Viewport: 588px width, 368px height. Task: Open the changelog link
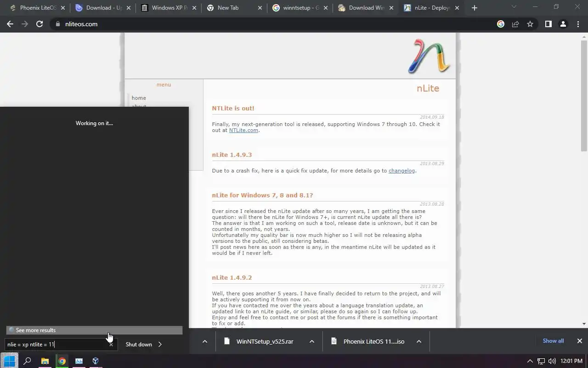(x=401, y=171)
